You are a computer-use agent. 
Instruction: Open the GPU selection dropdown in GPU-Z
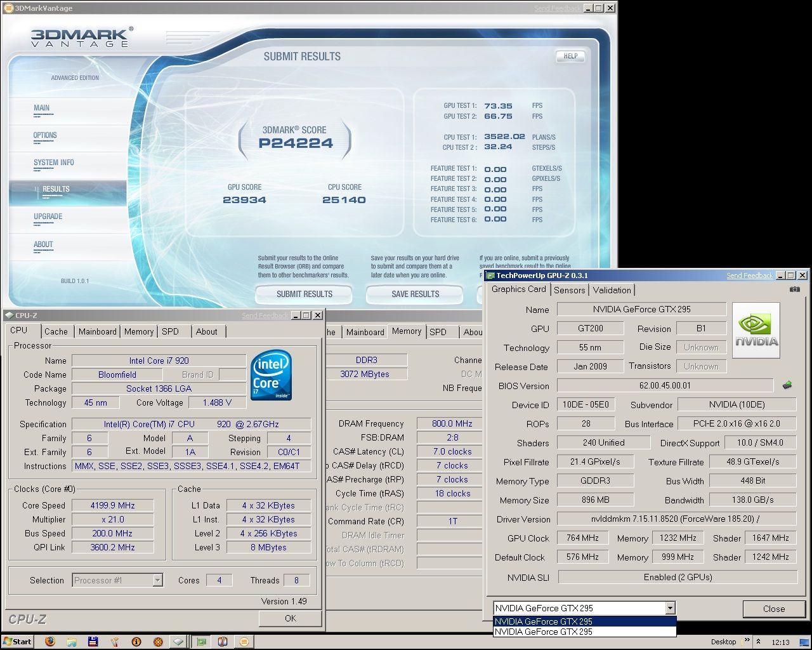pyautogui.click(x=670, y=608)
